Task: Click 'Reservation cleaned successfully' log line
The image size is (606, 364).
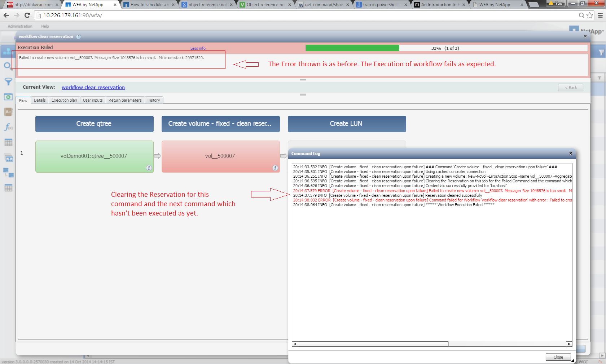Action: point(387,195)
